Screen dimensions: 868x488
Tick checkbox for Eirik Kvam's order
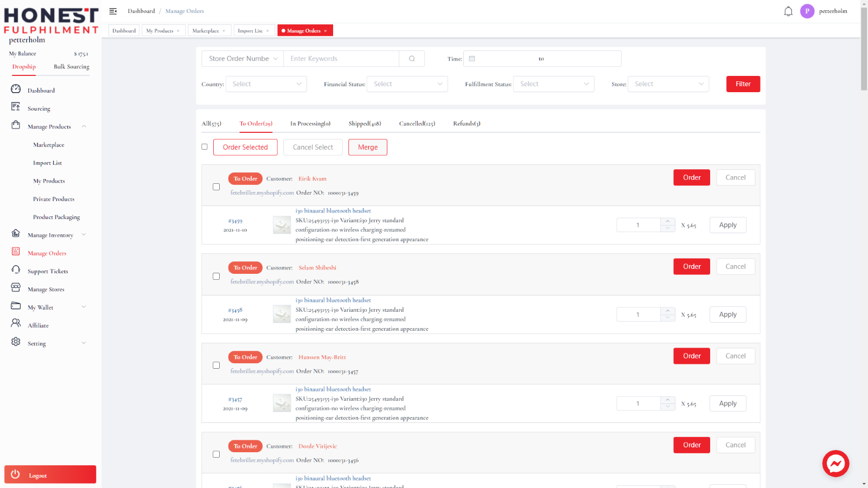click(216, 187)
